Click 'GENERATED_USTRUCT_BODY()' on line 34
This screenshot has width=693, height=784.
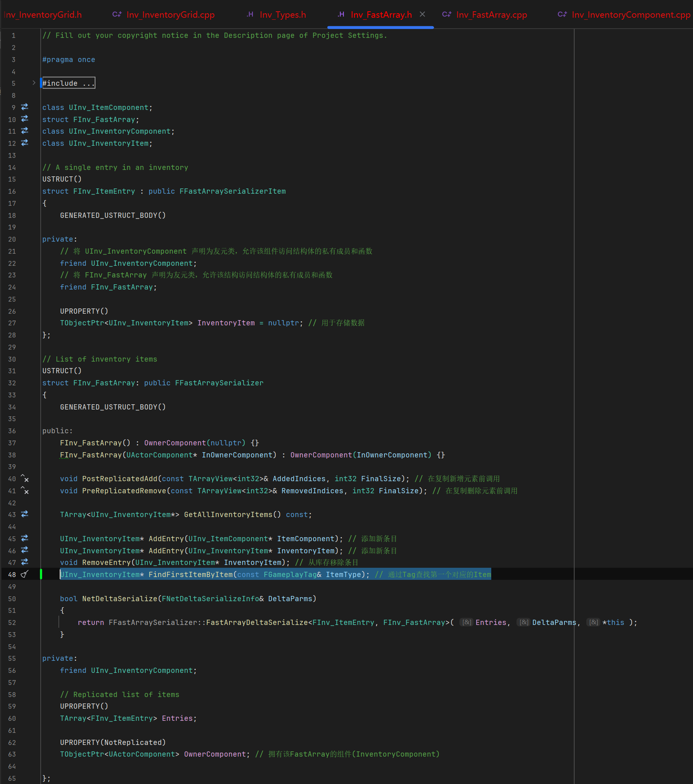click(113, 407)
